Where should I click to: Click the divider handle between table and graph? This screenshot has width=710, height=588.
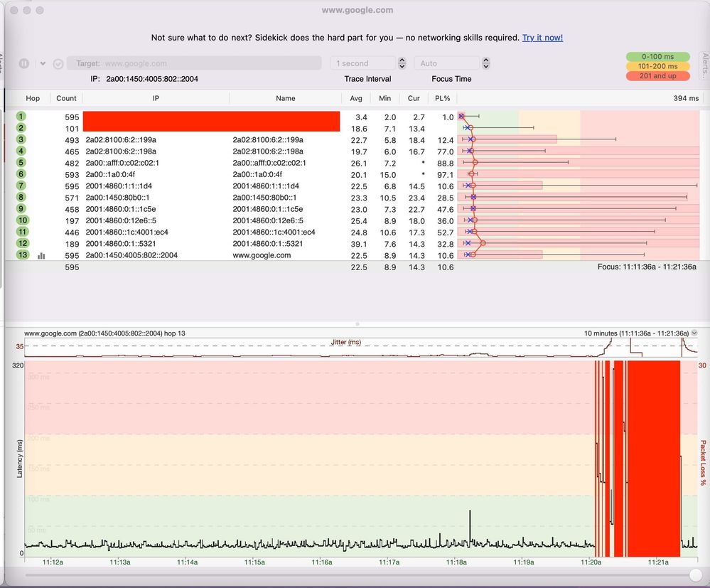tap(357, 324)
